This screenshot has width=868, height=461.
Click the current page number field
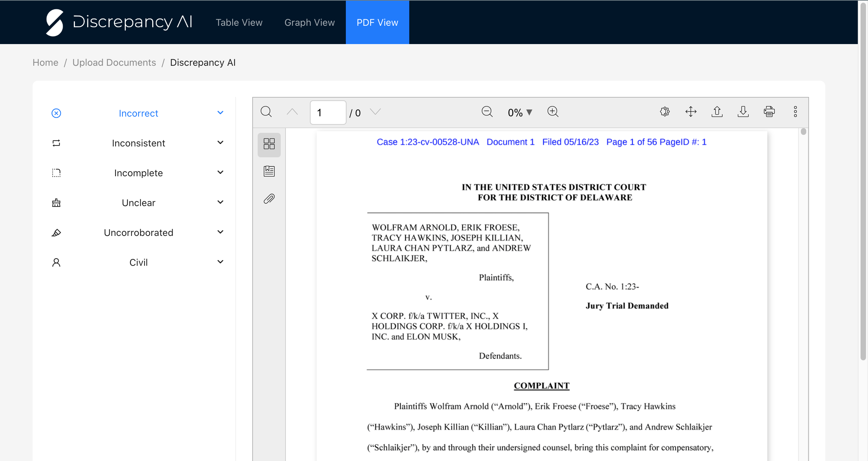pyautogui.click(x=328, y=113)
